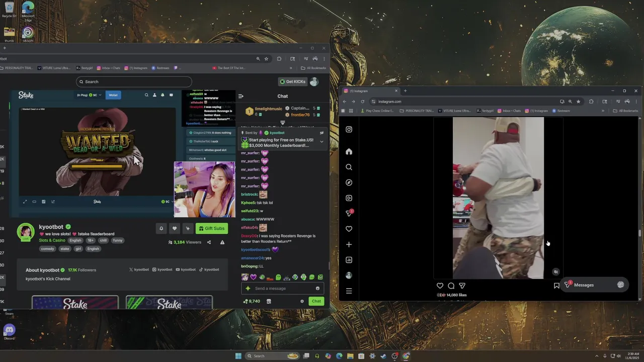Open Instagram Search in the sidebar
The image size is (644, 362).
point(349,167)
